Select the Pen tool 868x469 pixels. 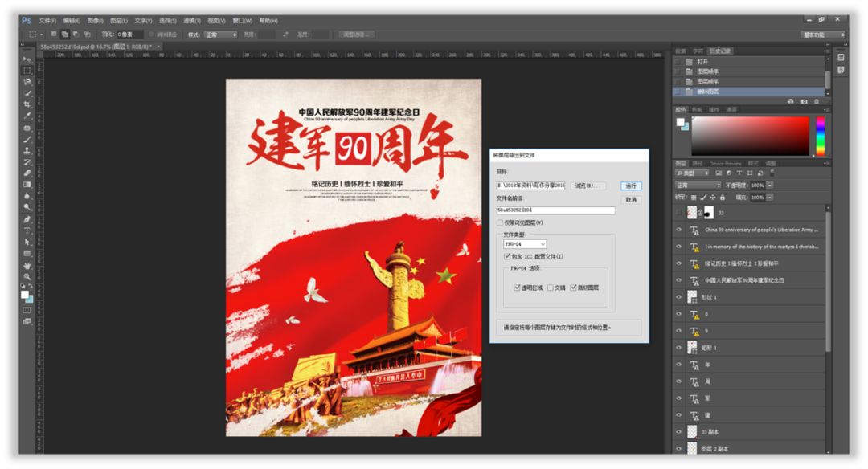point(27,219)
